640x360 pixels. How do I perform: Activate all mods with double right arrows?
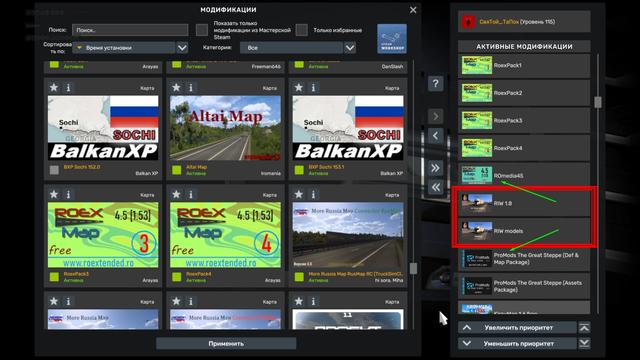tap(436, 168)
